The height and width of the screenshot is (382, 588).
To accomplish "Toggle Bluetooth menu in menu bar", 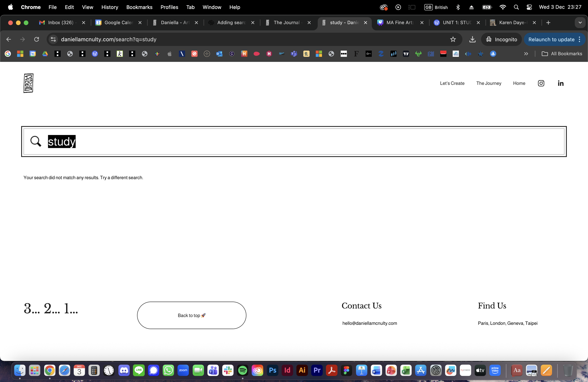I will tap(458, 7).
